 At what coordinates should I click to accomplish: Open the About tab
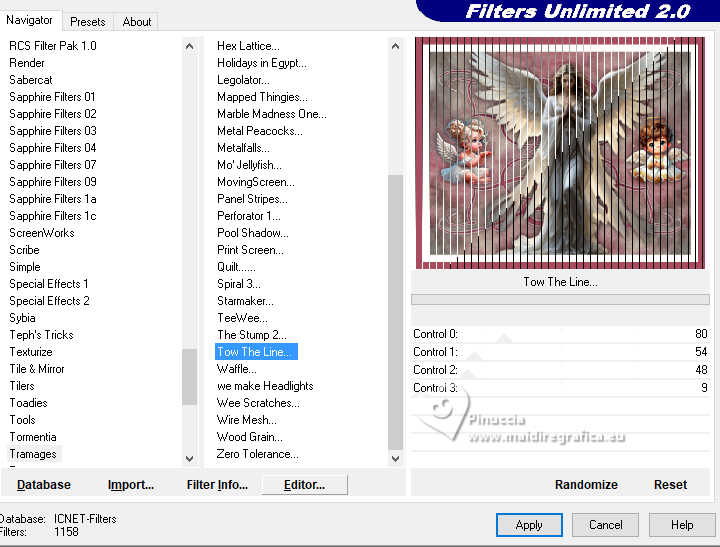(x=136, y=22)
